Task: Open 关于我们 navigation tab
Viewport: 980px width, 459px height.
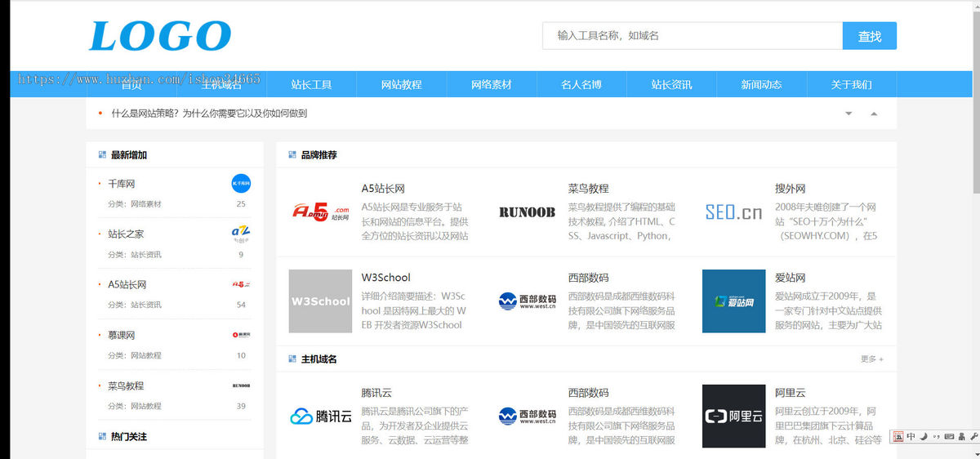Action: (851, 84)
